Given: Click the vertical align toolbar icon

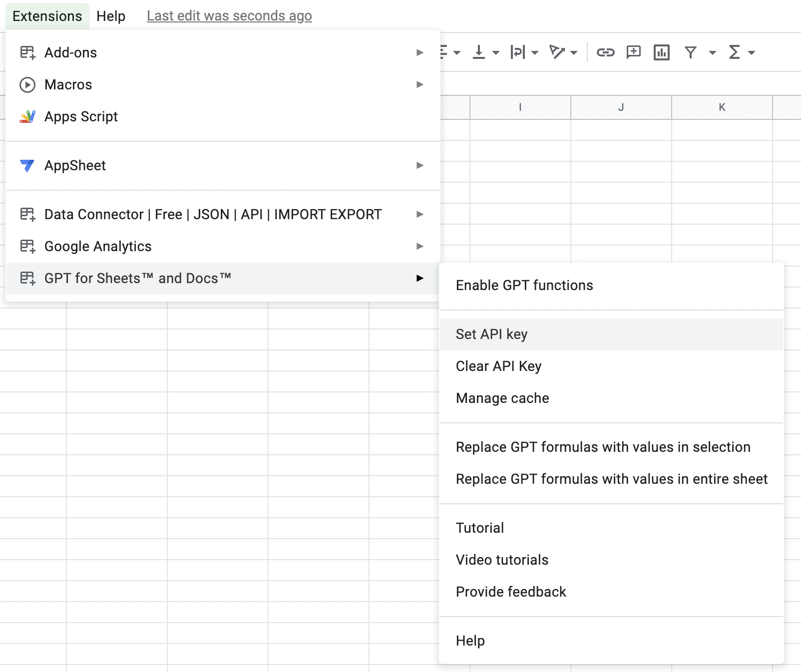Looking at the screenshot, I should point(479,52).
